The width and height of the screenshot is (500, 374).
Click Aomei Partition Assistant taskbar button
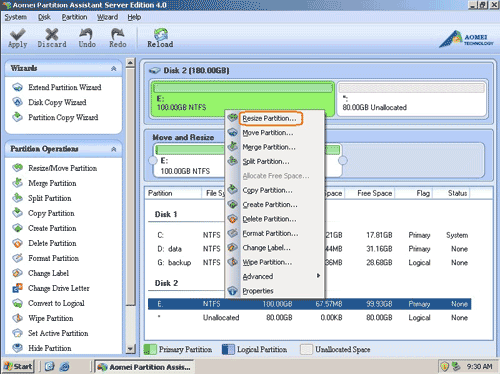coord(145,367)
